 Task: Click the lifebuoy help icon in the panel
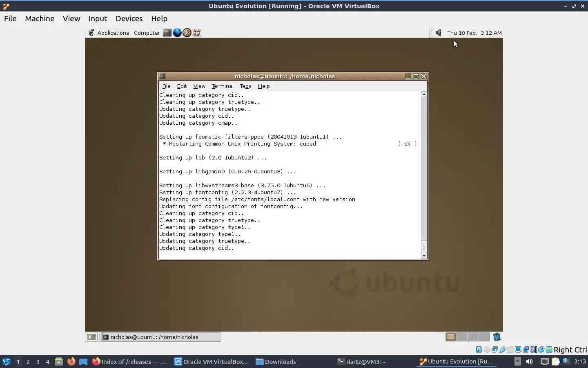197,33
